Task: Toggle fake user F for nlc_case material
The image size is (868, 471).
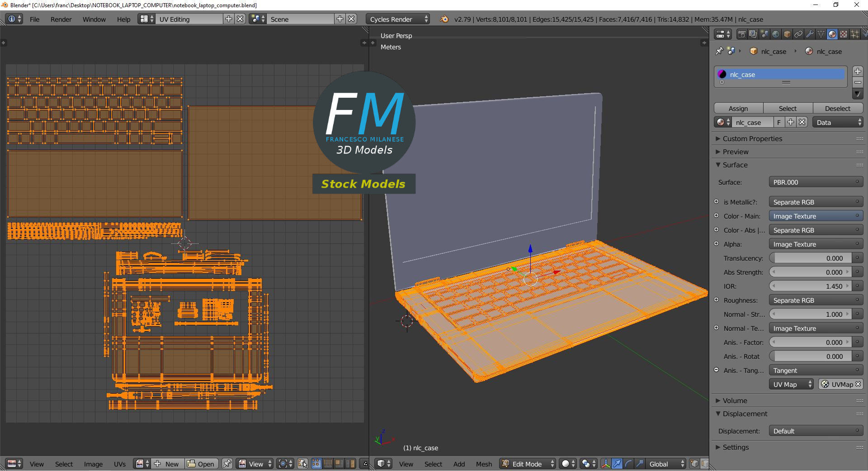Action: [x=779, y=122]
